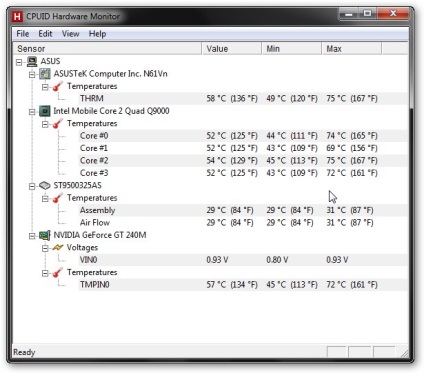Collapse the ST9500325AS drive node
This screenshot has width=424, height=373.
[32, 186]
